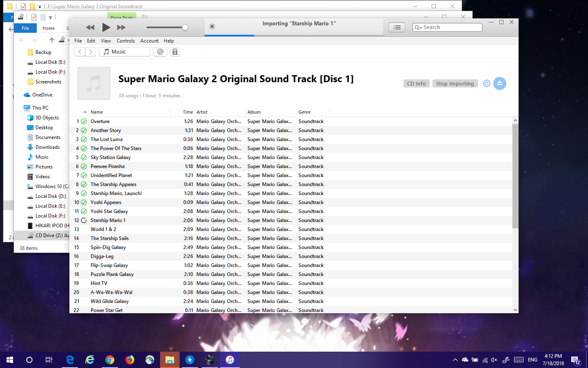Click the check icon beside Unidentified Planet
The image size is (588, 368).
(x=84, y=175)
